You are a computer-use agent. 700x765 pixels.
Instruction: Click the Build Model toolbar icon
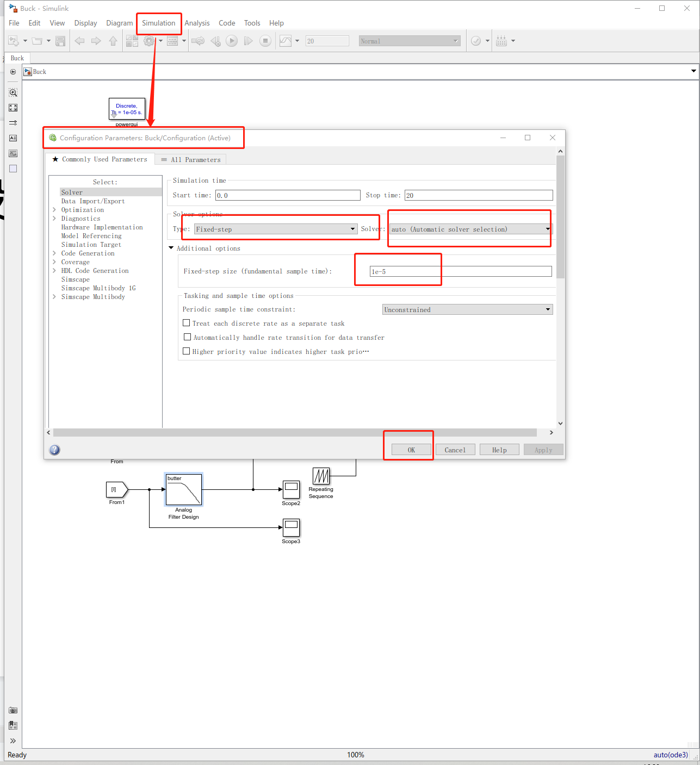coord(501,41)
